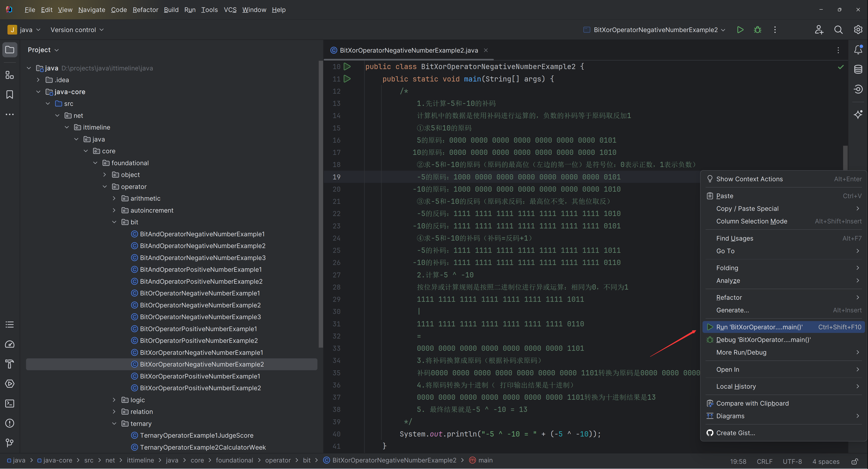Show more tool windows ellipsis icon

pos(10,114)
